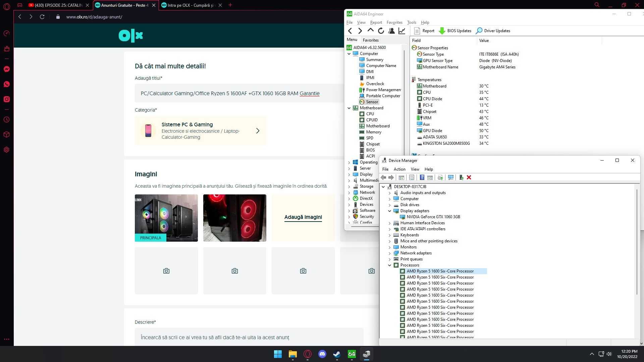Collapse Processors in Device Manager
The height and width of the screenshot is (362, 644).
390,265
